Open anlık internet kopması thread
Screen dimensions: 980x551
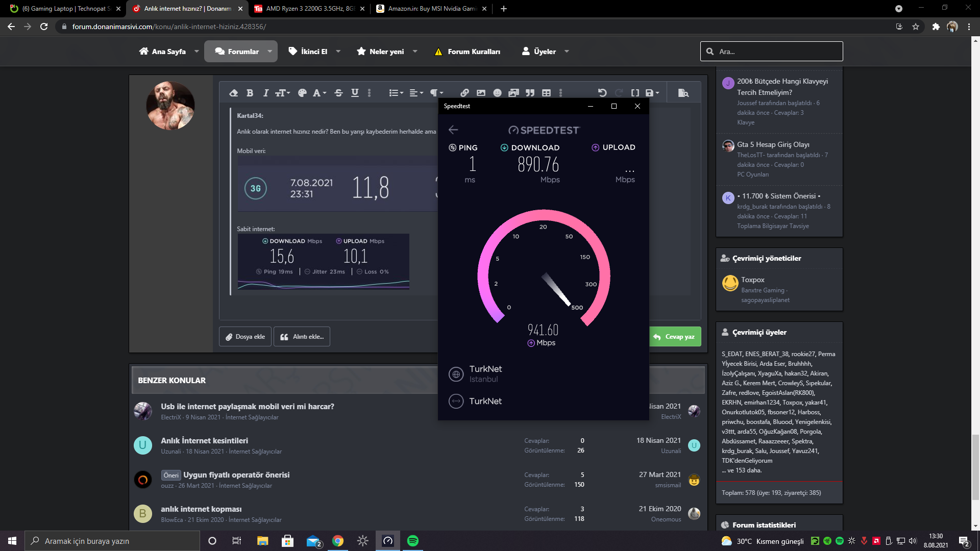(x=201, y=509)
